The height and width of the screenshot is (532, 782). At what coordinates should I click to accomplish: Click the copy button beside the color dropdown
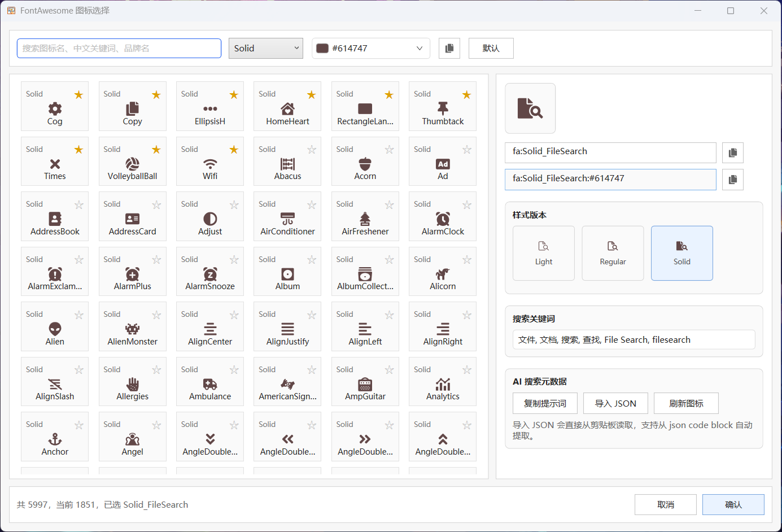coord(449,49)
